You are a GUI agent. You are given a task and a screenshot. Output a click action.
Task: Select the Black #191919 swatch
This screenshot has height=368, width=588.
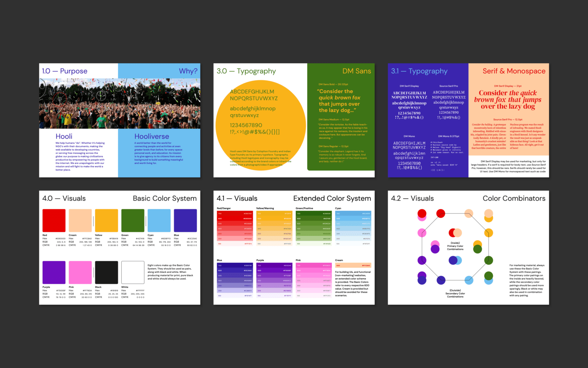point(106,272)
